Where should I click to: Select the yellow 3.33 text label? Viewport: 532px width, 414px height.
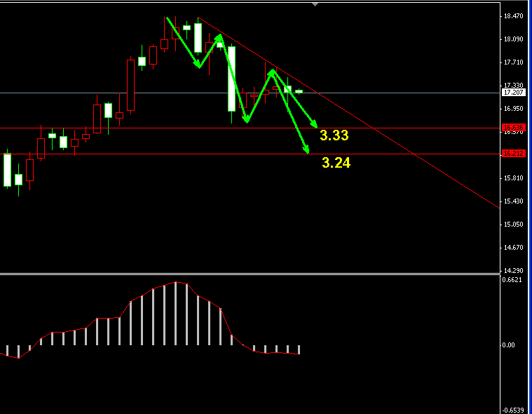pos(334,135)
